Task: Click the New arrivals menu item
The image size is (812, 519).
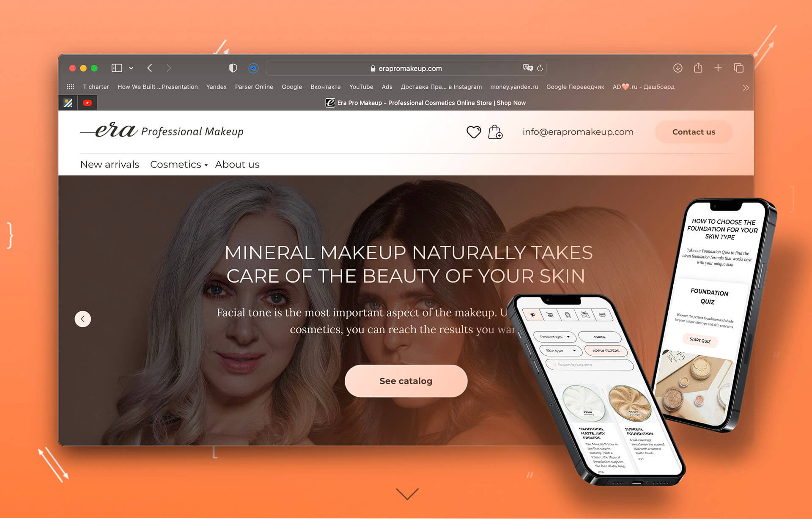Action: point(110,165)
